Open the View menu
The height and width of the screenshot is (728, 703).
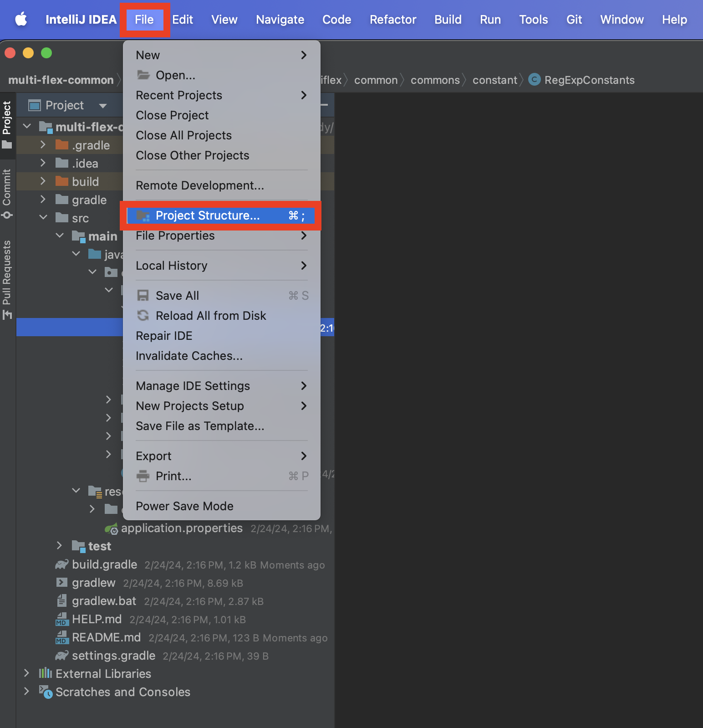tap(224, 20)
